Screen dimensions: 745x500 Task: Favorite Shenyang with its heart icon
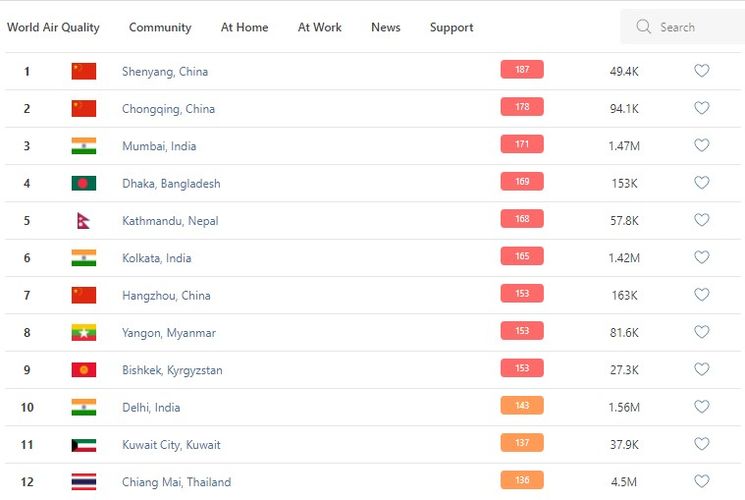(x=701, y=71)
